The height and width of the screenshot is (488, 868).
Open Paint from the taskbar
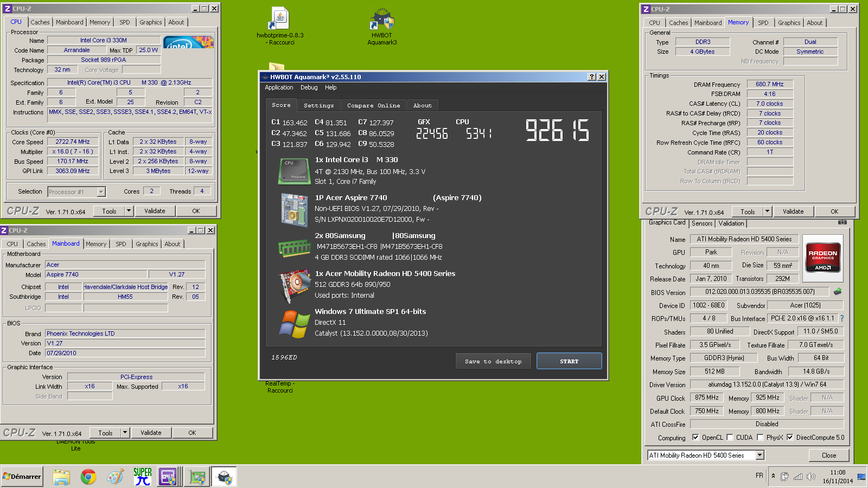tap(115, 477)
